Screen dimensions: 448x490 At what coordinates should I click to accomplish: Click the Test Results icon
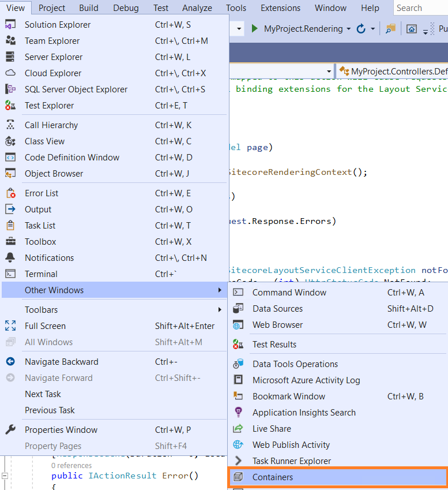[x=238, y=345]
